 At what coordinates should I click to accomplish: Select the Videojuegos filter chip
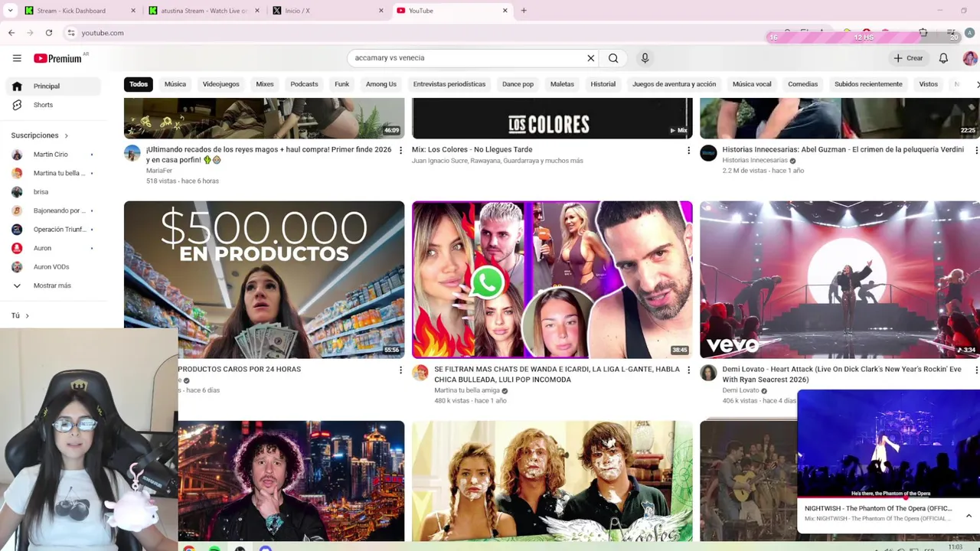click(x=221, y=84)
